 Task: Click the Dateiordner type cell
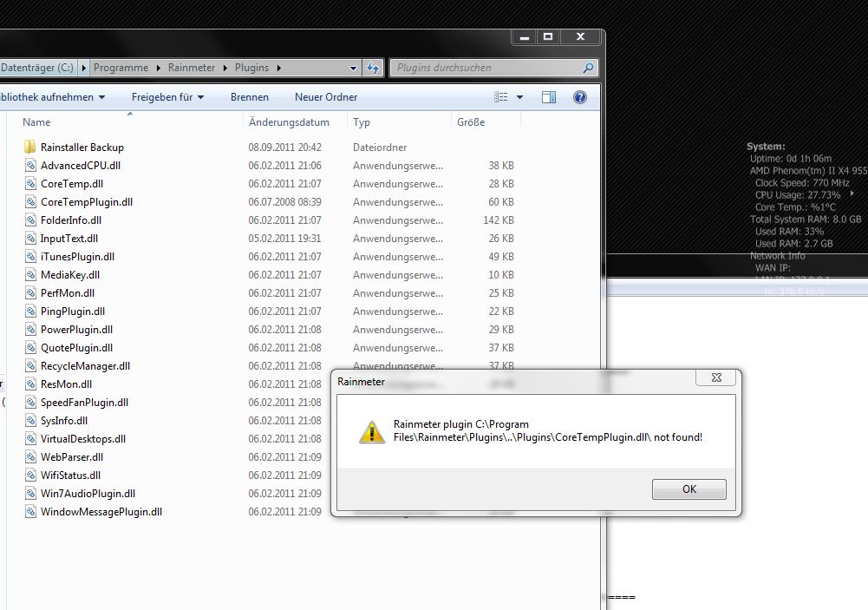(x=380, y=148)
